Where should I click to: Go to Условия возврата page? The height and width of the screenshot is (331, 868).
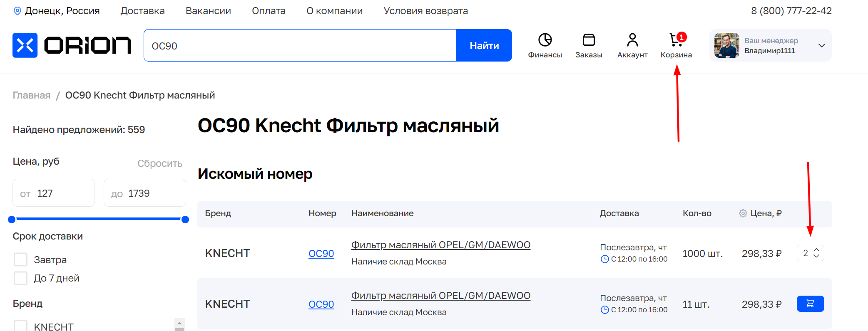425,11
